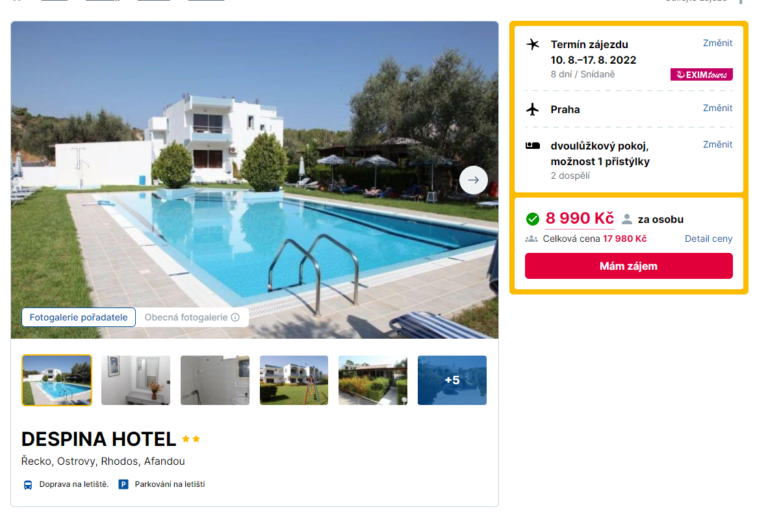Screen dimensions: 768x522
Task: Change the Praha departure airport via Změnit
Action: coord(718,108)
